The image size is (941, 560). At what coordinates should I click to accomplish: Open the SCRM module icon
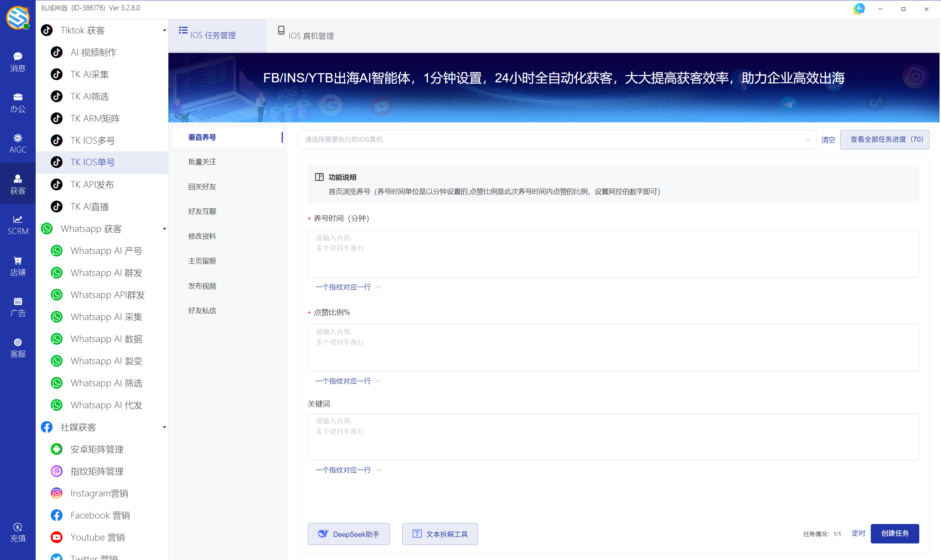[x=18, y=224]
